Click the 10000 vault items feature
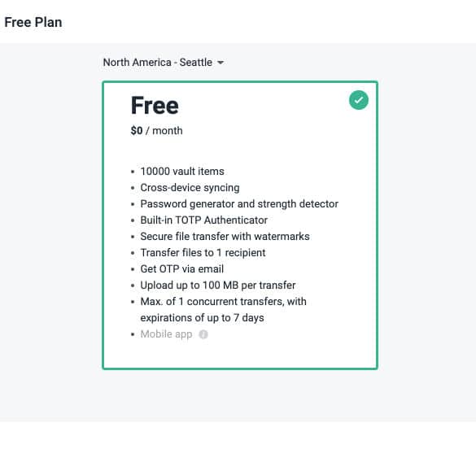The width and height of the screenshot is (476, 471). (182, 172)
